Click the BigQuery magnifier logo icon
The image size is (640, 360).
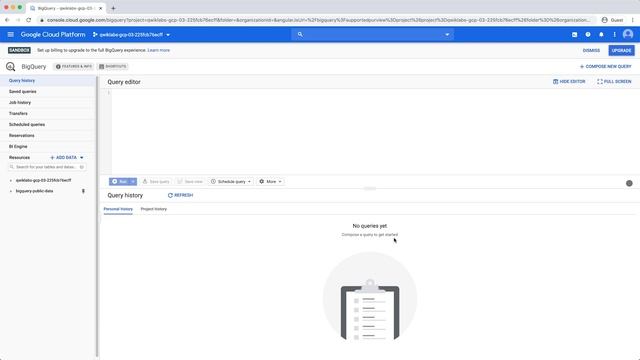pos(11,67)
